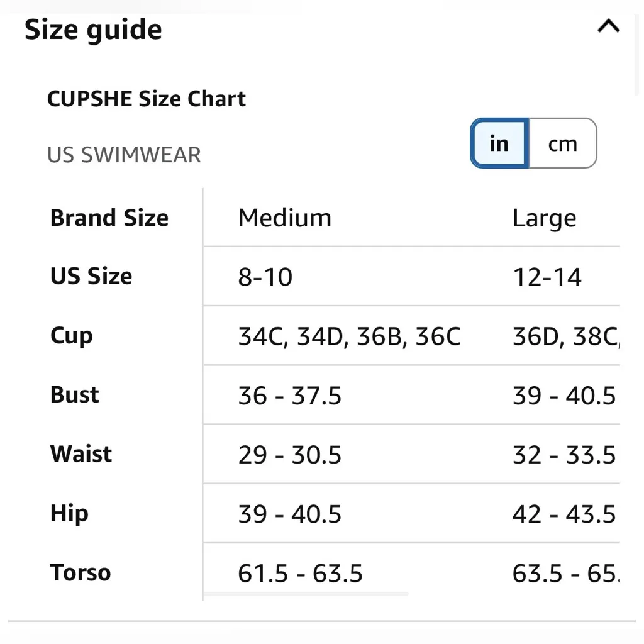
Task: Click the Waist row label
Action: coord(81,454)
